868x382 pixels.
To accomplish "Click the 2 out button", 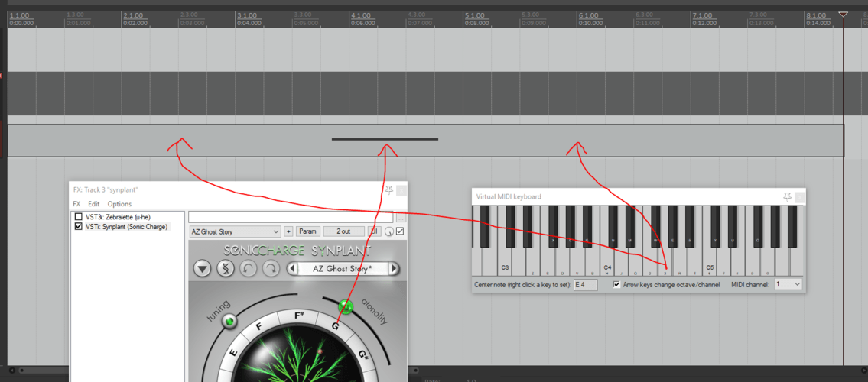I will click(344, 231).
